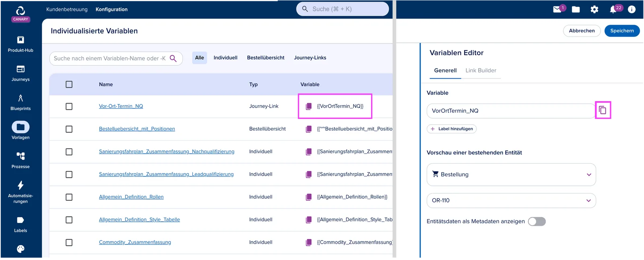Open Journeys in the sidebar
Viewport: 644px width, 260px height.
pyautogui.click(x=21, y=73)
